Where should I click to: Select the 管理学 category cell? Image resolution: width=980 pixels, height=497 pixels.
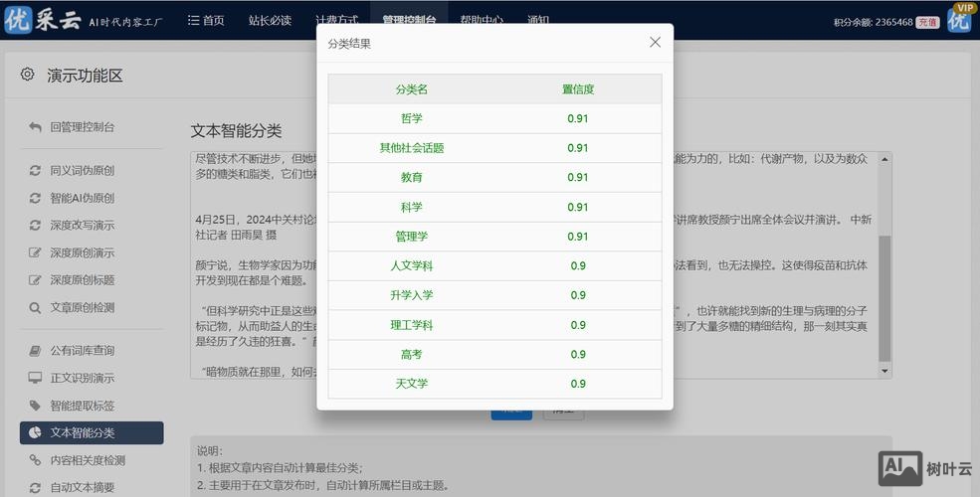[412, 236]
